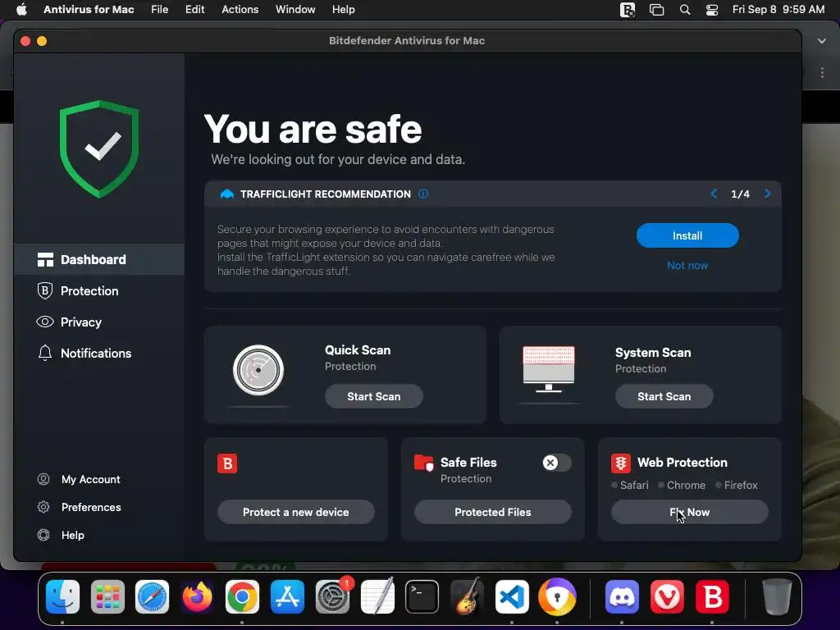The image size is (840, 630).
Task: Open Visual Studio Code from the Dock
Action: pos(512,596)
